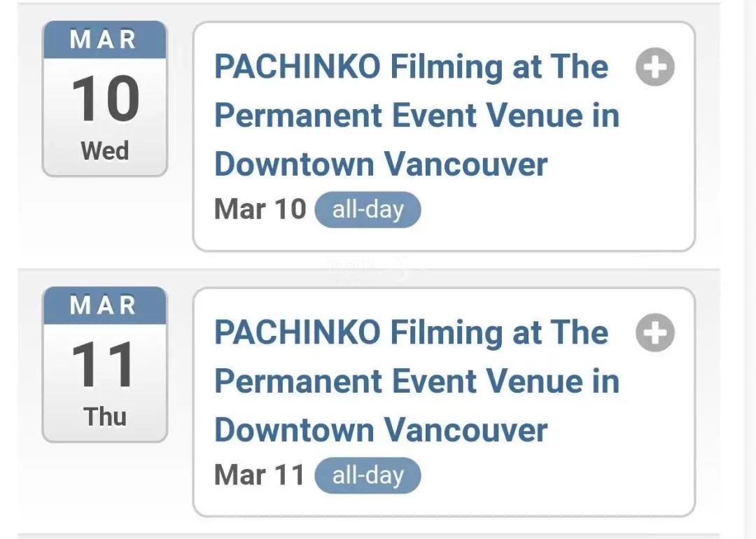Screen dimensions: 756x539
Task: Open the Mar 11 Thu calendar date badge
Action: click(105, 365)
